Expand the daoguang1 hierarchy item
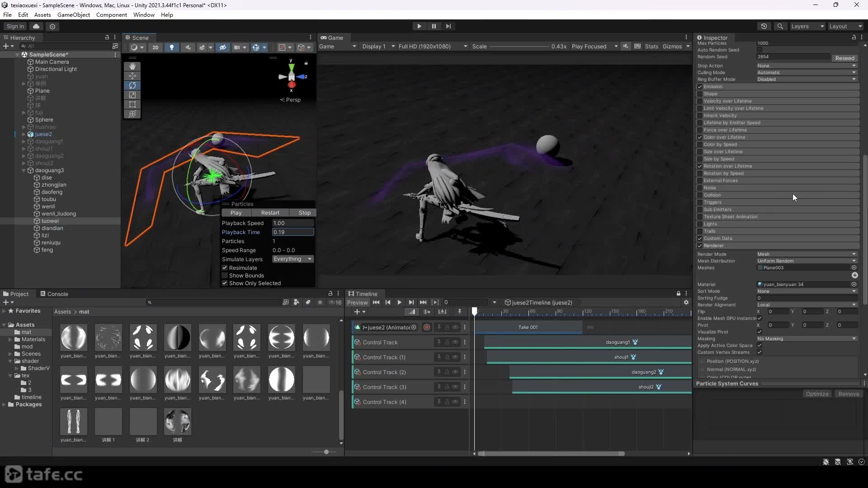The width and height of the screenshot is (868, 488). coord(24,141)
